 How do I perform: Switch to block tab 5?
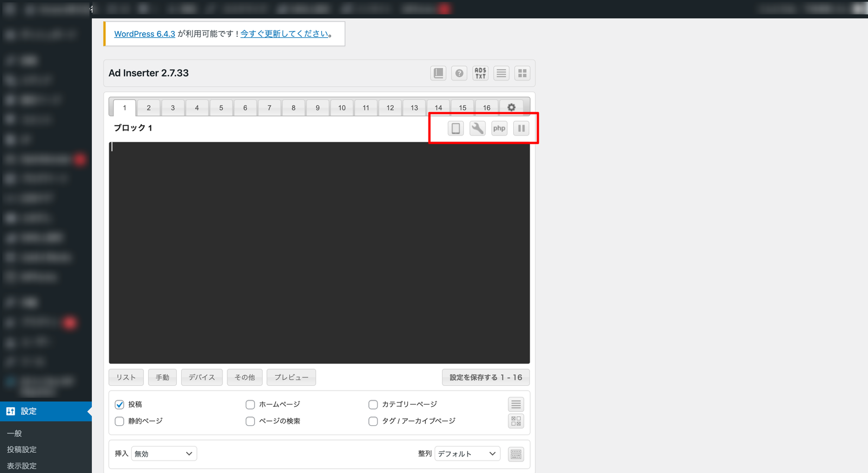click(221, 107)
